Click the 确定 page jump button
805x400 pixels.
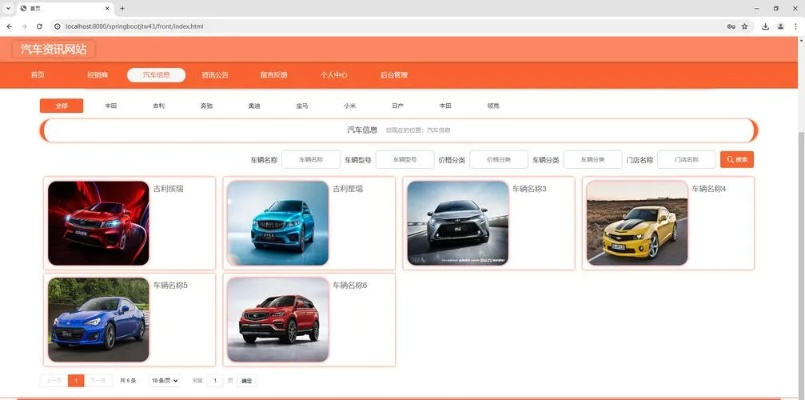[x=247, y=380]
